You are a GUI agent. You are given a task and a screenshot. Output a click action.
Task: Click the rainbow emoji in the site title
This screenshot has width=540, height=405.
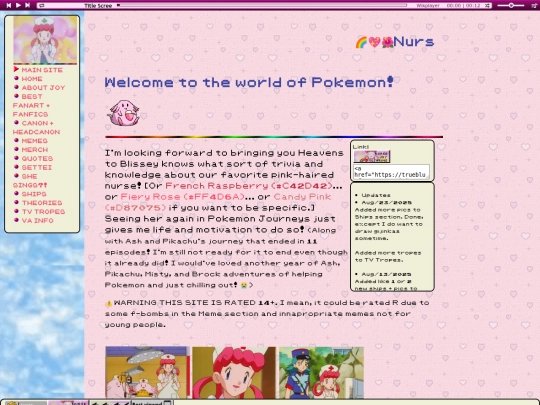(361, 42)
